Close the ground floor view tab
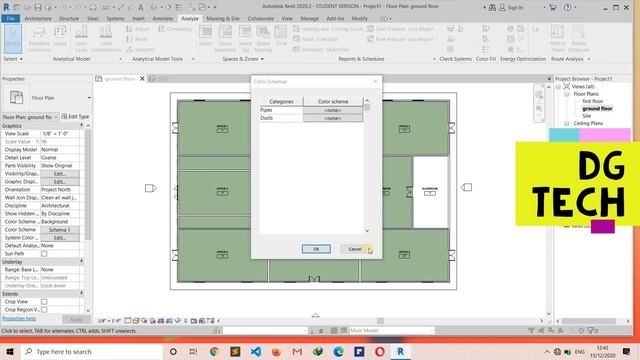The height and width of the screenshot is (360, 640). 142,79
